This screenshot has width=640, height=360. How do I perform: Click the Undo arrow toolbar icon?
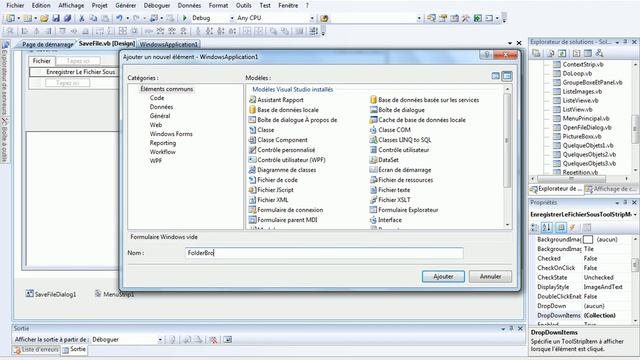click(119, 18)
